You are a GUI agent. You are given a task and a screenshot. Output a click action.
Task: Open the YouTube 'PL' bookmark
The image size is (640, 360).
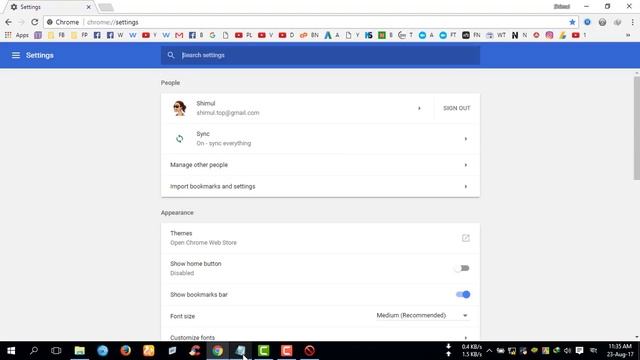243,35
